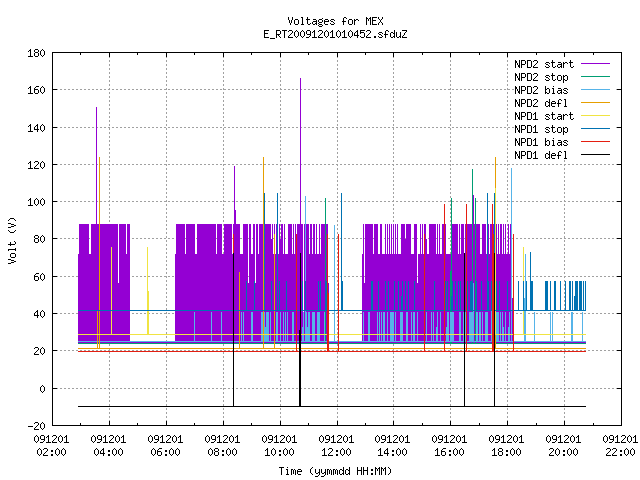Click the NPD2 start legend label
The image size is (640, 480).
coord(544,64)
